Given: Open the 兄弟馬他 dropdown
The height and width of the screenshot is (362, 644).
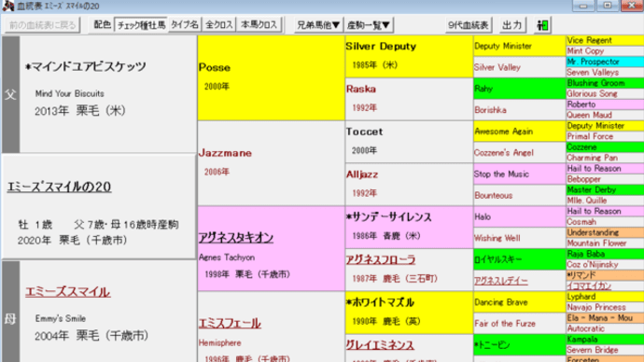Looking at the screenshot, I should coord(318,25).
